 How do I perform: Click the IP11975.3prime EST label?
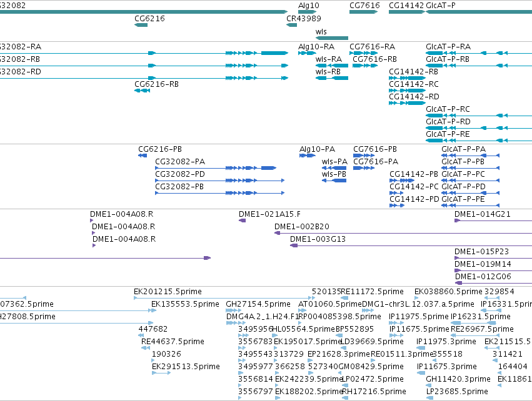click(446, 342)
